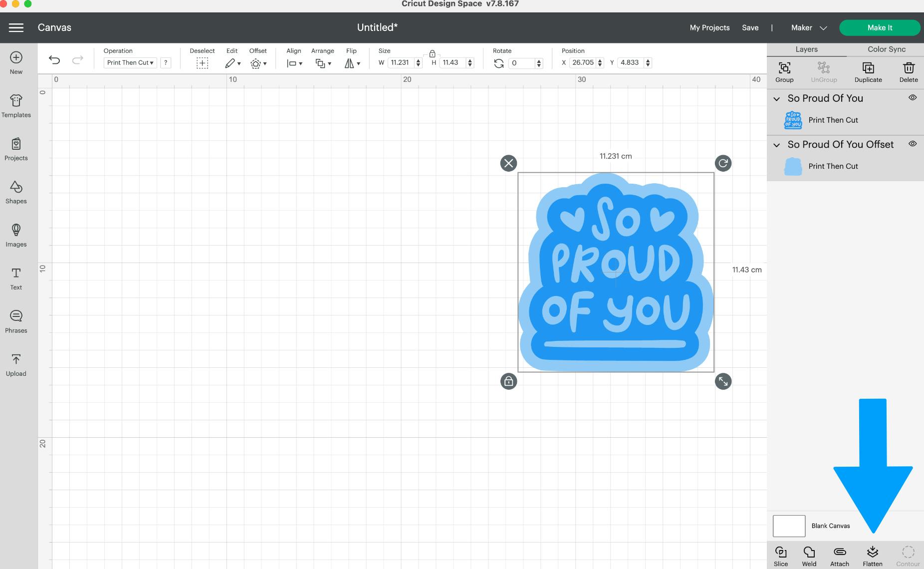The image size is (924, 569).
Task: Collapse the So Proud Of You layer group
Action: [x=777, y=99]
